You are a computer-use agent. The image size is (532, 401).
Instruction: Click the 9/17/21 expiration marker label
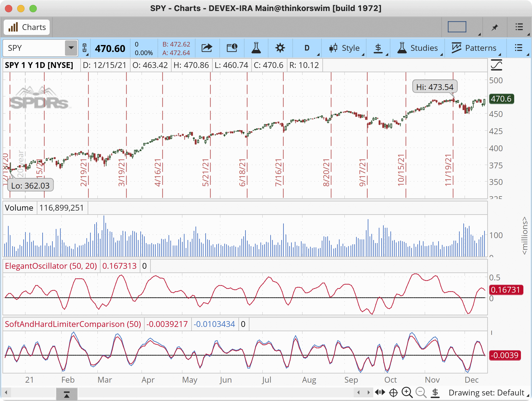pyautogui.click(x=363, y=172)
